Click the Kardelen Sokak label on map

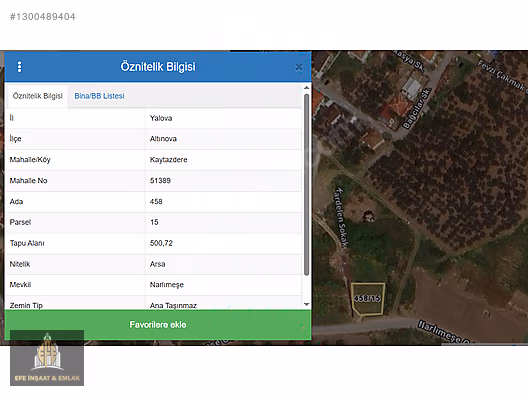341,218
